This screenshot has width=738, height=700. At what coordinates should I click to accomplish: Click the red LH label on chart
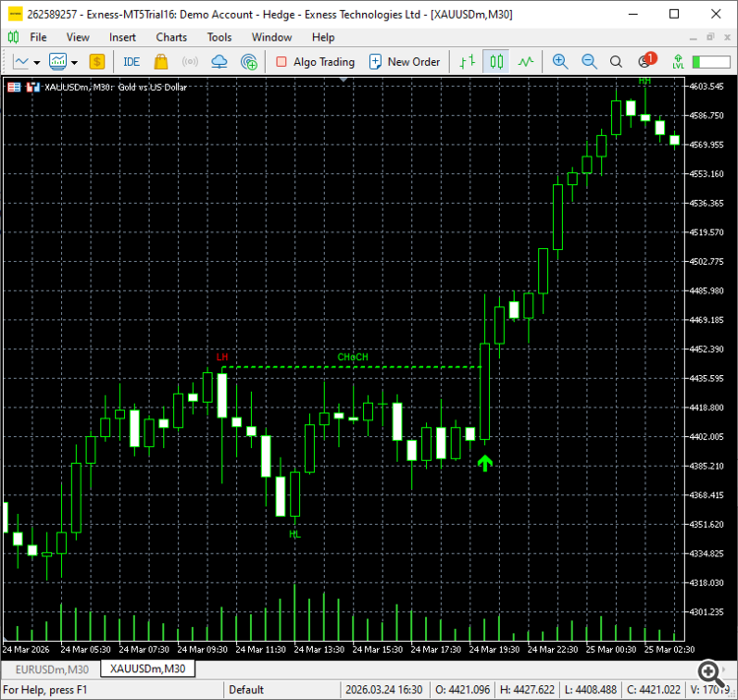pos(222,357)
